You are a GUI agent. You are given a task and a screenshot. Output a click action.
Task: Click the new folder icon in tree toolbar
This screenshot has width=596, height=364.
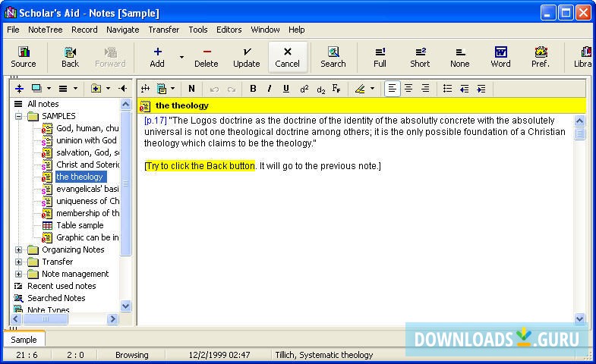tap(96, 89)
